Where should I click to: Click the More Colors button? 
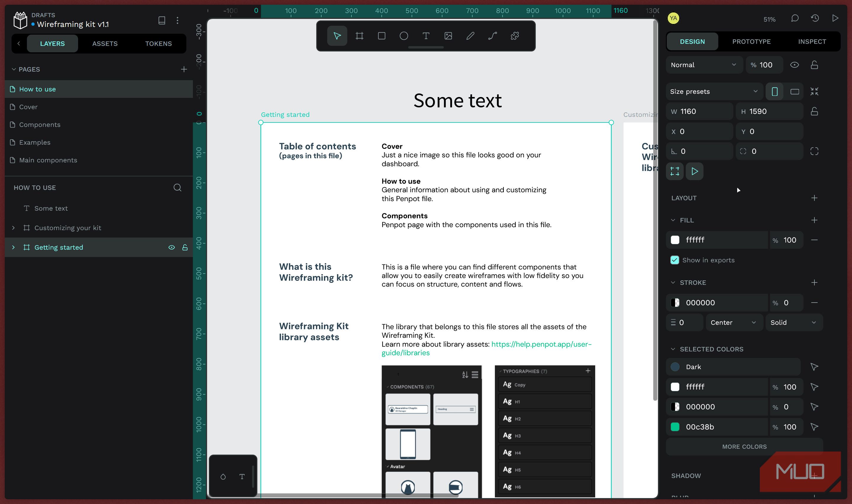coord(744,447)
